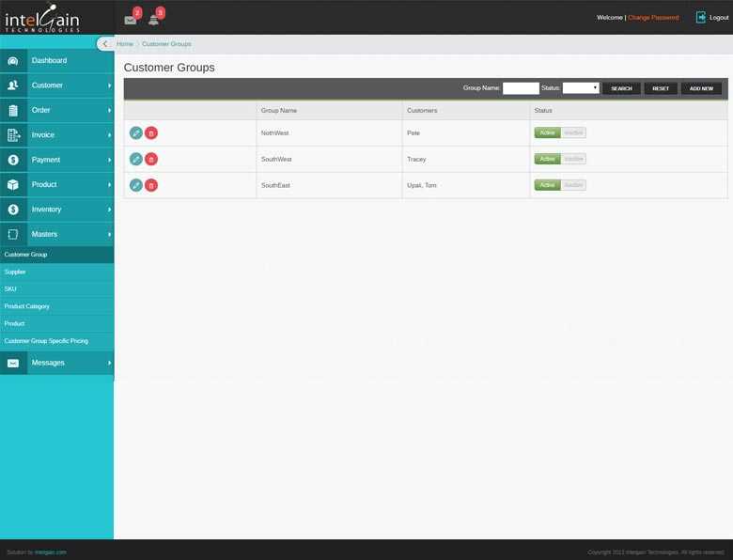Expand the Product menu arrow
This screenshot has height=560, width=733.
click(109, 185)
